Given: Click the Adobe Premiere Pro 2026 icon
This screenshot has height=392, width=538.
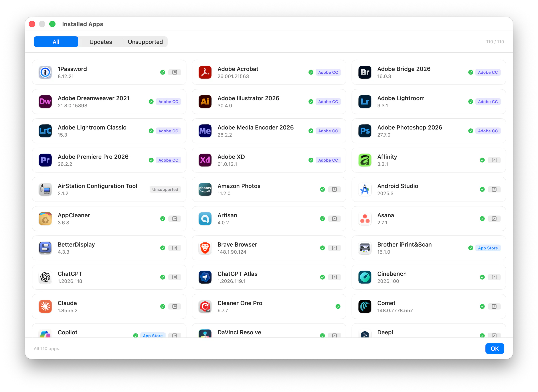Looking at the screenshot, I should click(45, 160).
